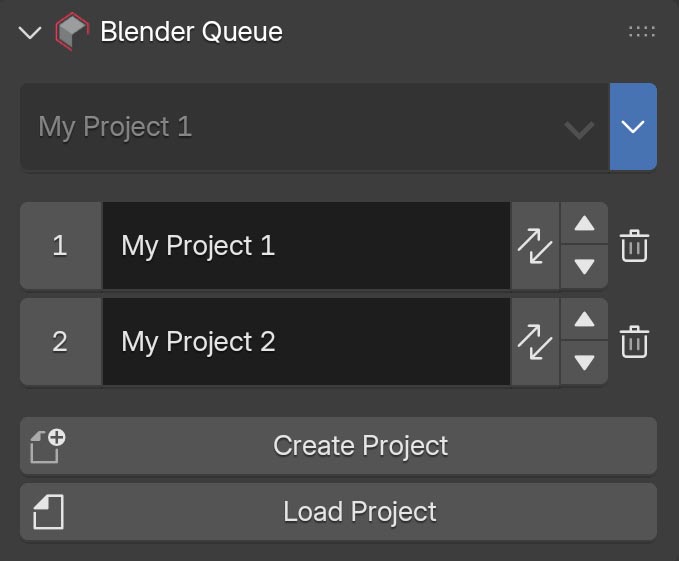
Task: Click the new file plus icon
Action: tap(47, 446)
